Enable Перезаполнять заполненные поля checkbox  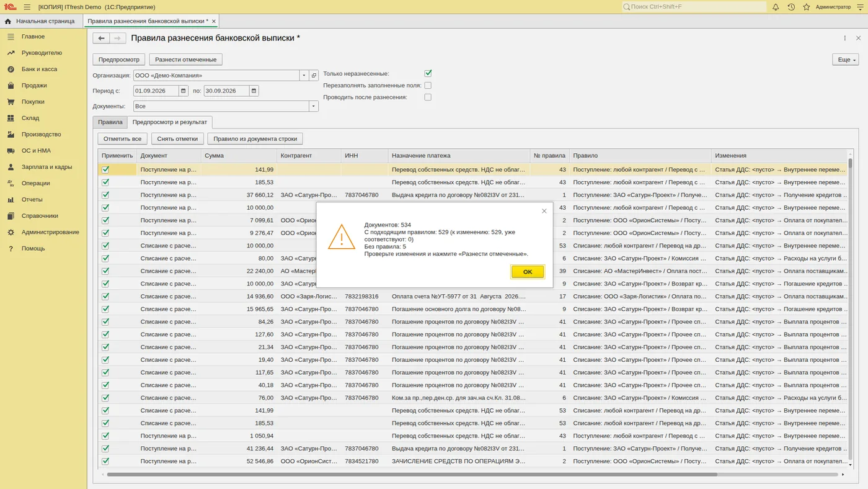pos(428,85)
